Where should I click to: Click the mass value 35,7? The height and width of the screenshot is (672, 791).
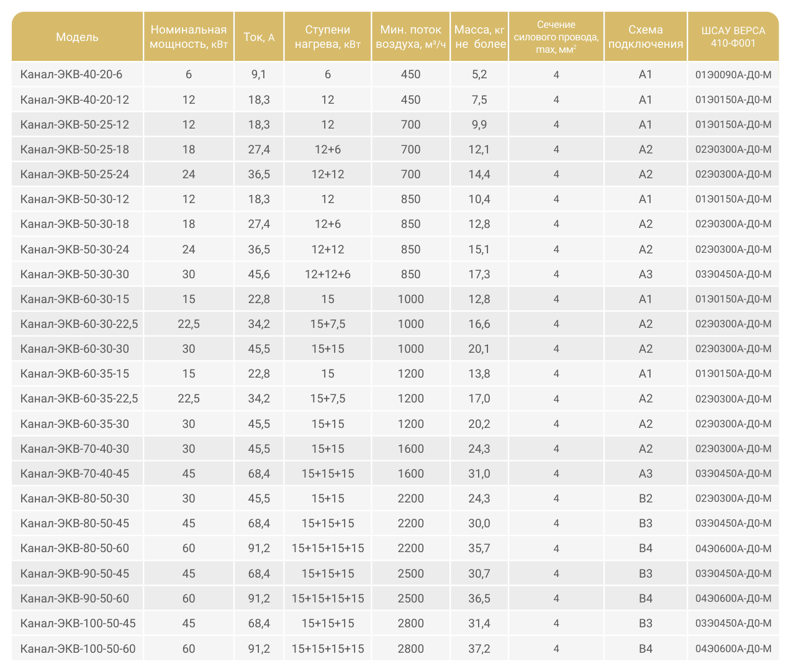tap(479, 548)
